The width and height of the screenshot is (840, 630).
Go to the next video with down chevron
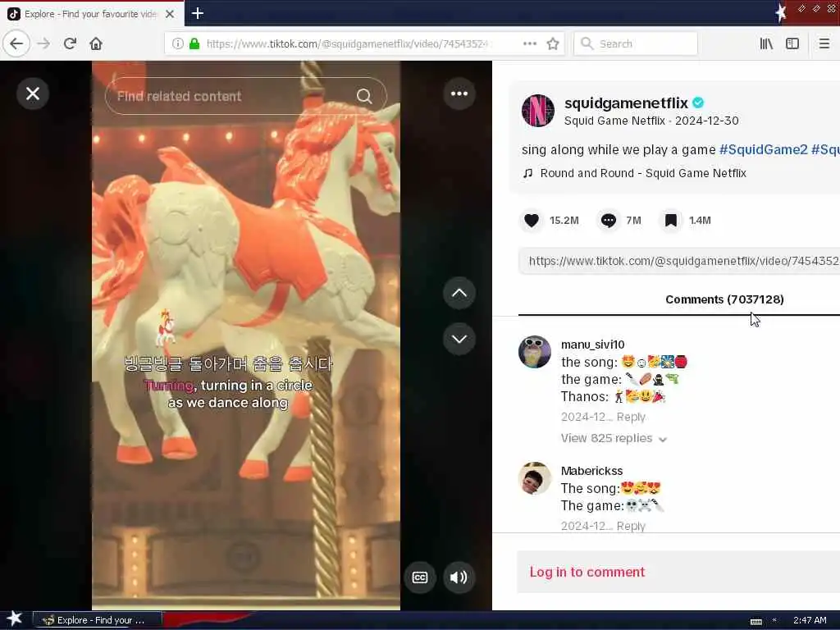click(x=459, y=339)
